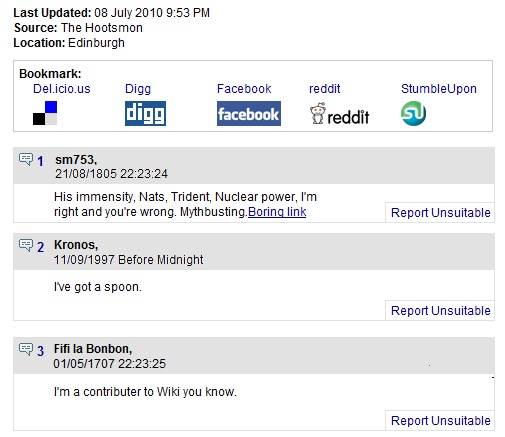Report Fifi la Bonbon's comment unsuitable

440,421
